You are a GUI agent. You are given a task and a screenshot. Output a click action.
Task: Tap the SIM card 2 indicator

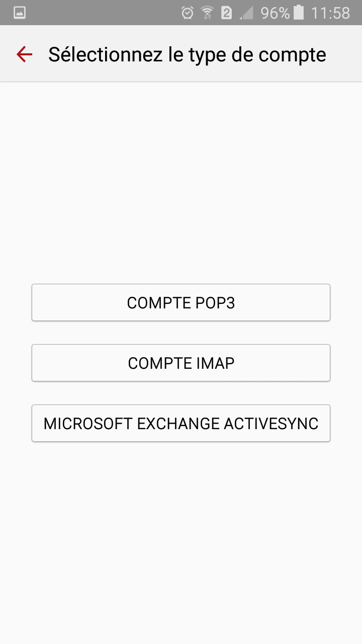click(x=226, y=13)
